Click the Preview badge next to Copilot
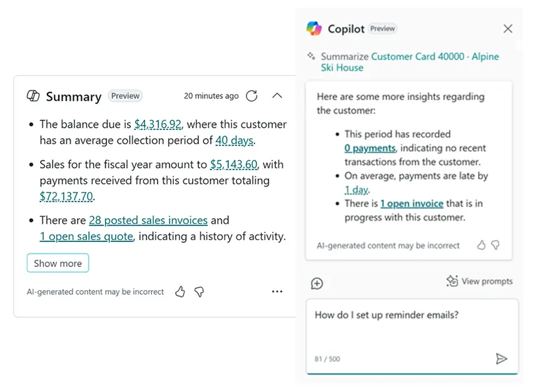The height and width of the screenshot is (392, 533). [383, 29]
